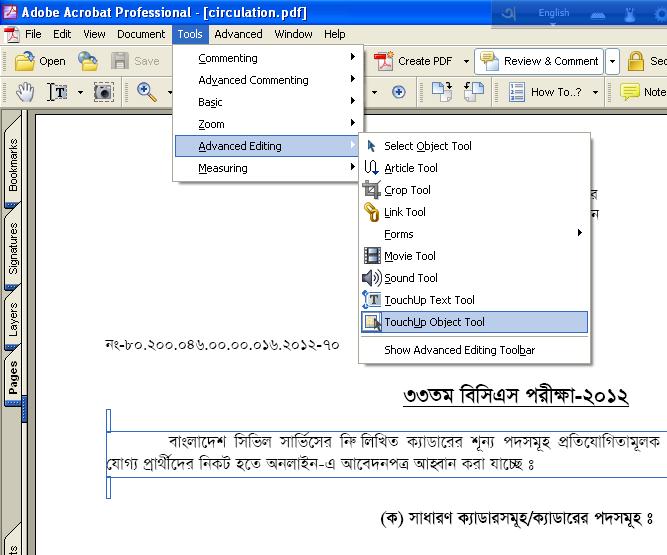The image size is (667, 555).
Task: Expand the Forms submenu
Action: coord(474,234)
